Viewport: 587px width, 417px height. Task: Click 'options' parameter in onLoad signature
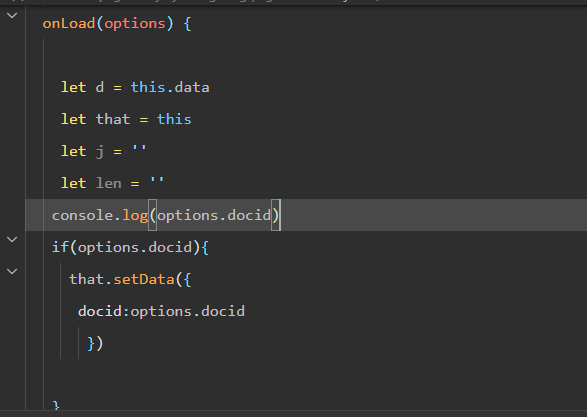135,24
